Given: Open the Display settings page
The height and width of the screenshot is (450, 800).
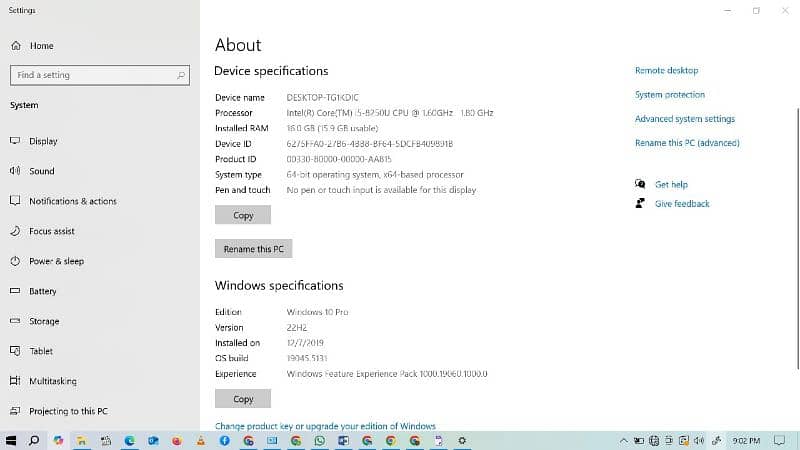Looking at the screenshot, I should [x=43, y=141].
